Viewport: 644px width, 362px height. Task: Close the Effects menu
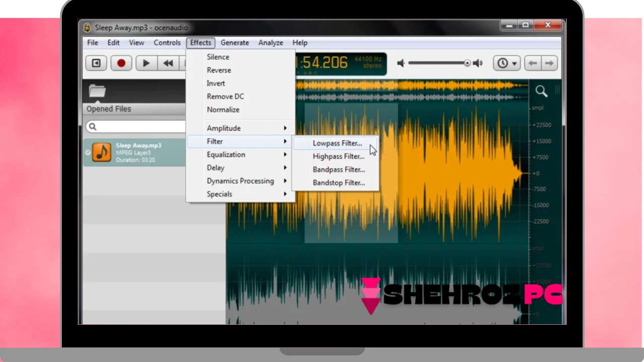201,43
